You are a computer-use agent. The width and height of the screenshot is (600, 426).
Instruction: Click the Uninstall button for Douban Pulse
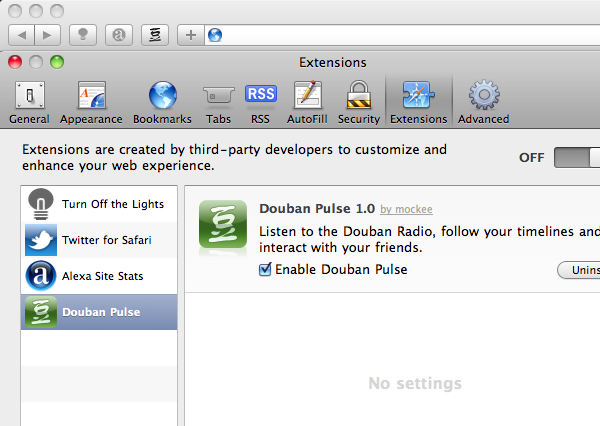579,270
